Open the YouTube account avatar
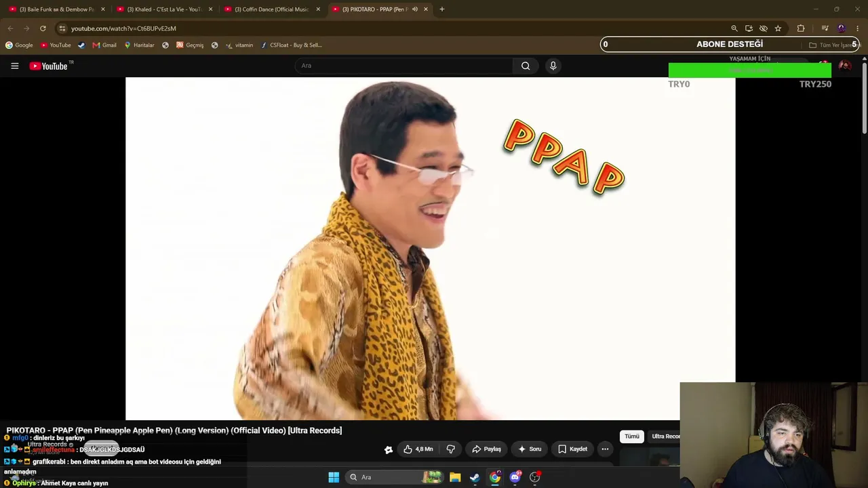Image resolution: width=868 pixels, height=488 pixels. [845, 66]
